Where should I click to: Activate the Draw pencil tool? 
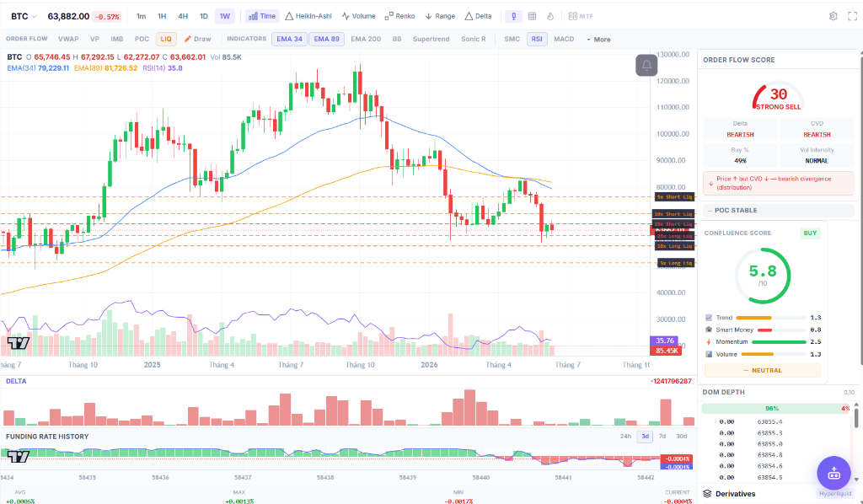(197, 39)
